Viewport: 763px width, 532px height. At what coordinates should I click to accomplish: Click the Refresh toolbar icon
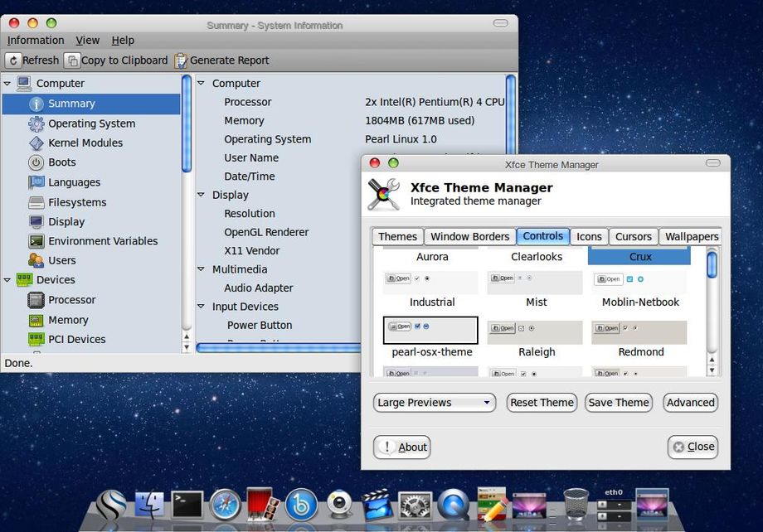(x=13, y=60)
